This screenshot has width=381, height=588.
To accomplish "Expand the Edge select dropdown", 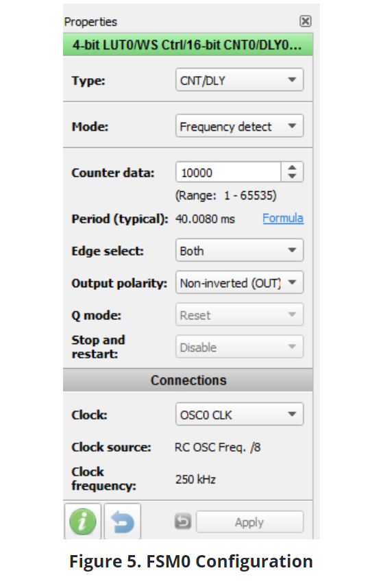I will (239, 250).
